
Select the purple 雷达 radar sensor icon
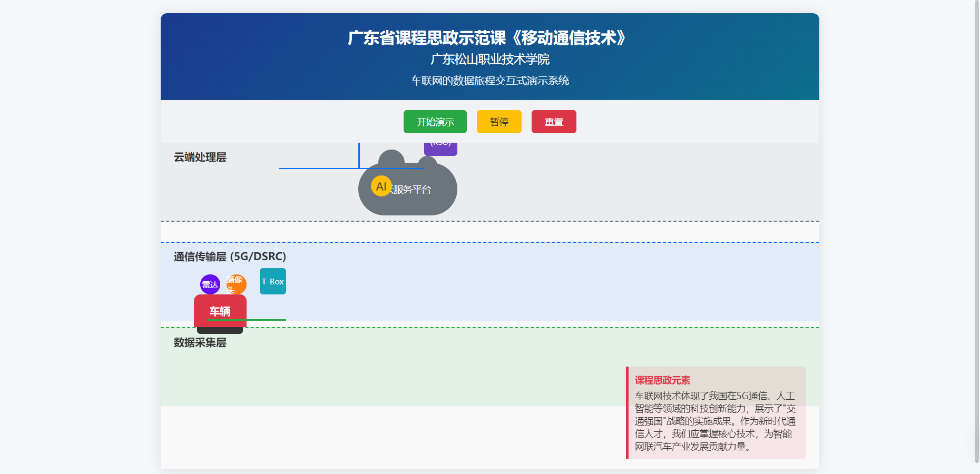click(x=210, y=284)
